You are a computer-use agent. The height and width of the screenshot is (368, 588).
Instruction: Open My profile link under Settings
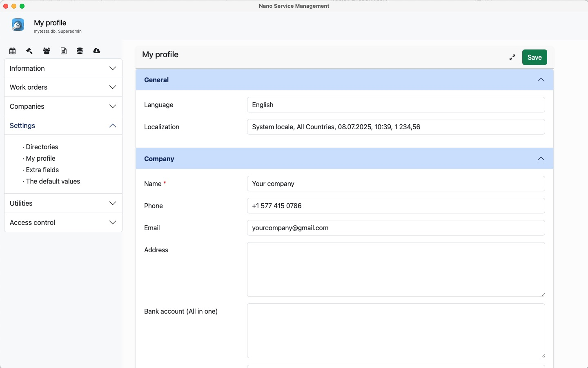pyautogui.click(x=41, y=158)
